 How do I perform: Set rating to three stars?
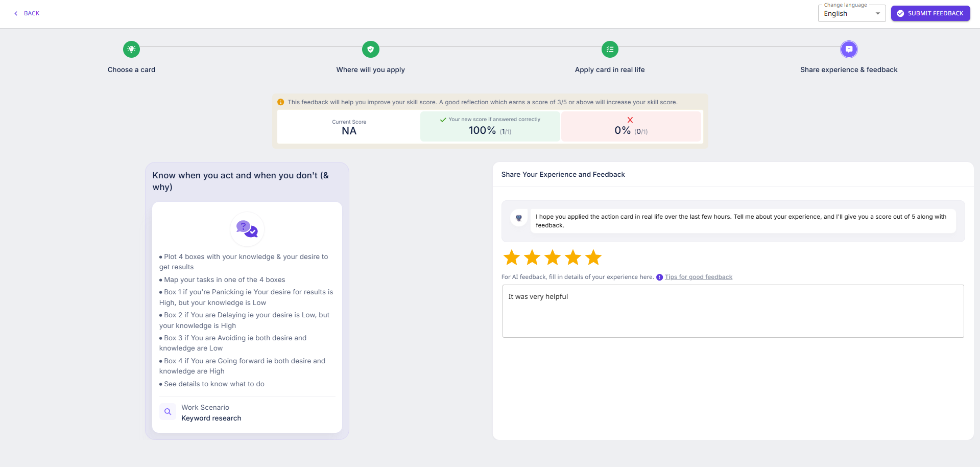coord(553,258)
